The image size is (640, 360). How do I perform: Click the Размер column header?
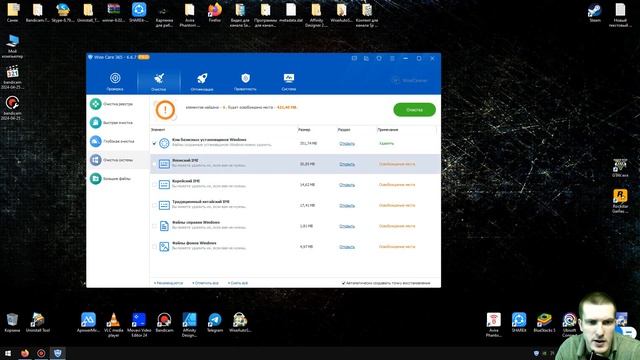304,130
